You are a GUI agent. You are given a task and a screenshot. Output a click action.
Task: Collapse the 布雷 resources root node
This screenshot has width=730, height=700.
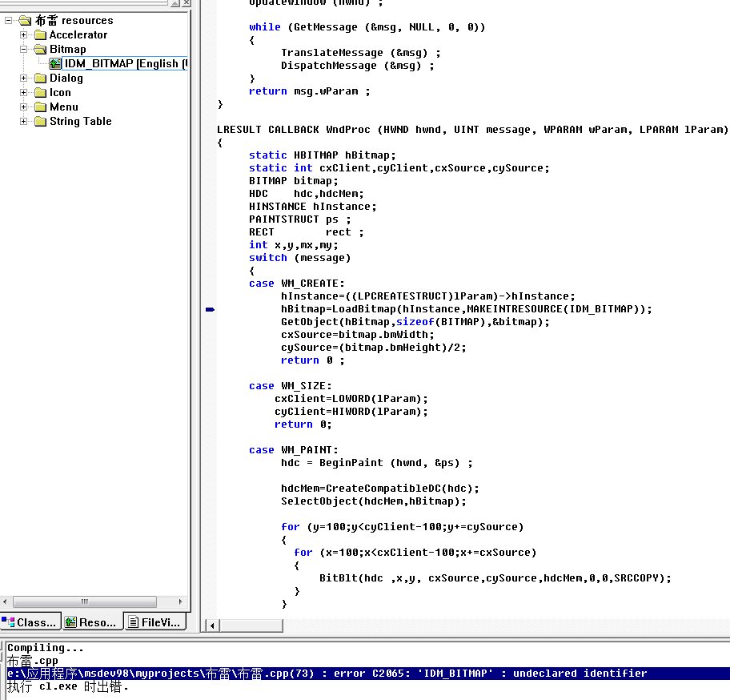8,20
